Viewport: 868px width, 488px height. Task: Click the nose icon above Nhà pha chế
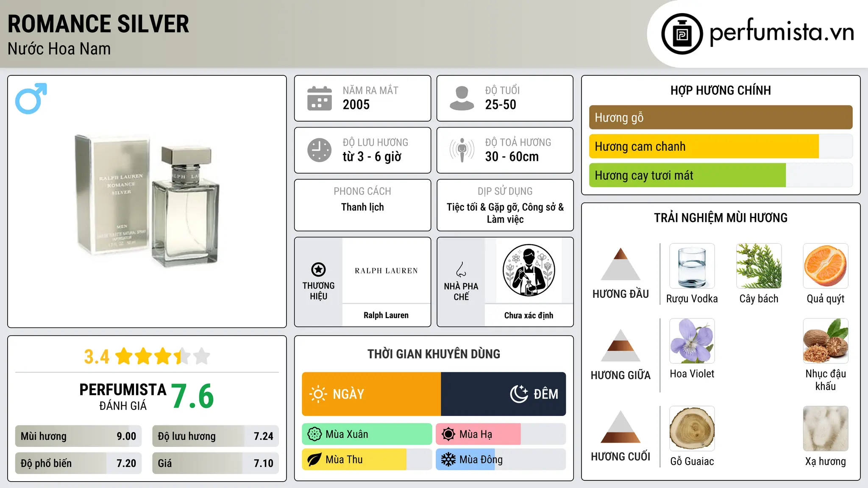click(461, 269)
